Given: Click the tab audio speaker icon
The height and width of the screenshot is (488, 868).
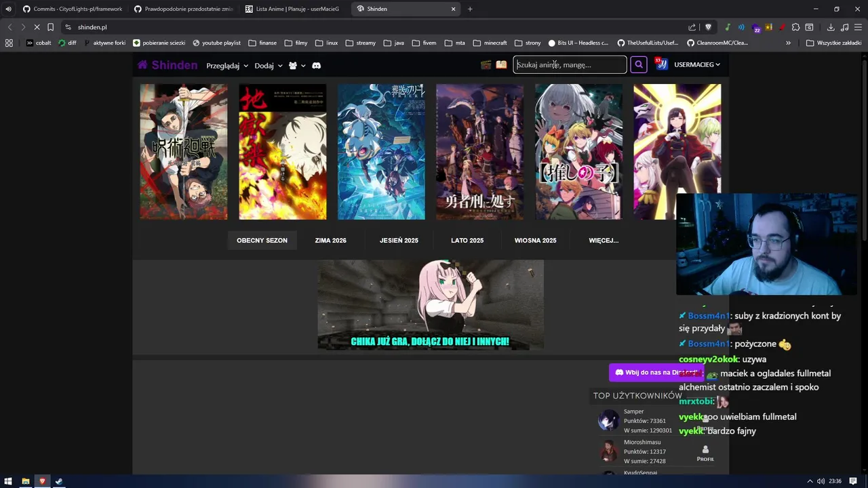Looking at the screenshot, I should coord(8,9).
